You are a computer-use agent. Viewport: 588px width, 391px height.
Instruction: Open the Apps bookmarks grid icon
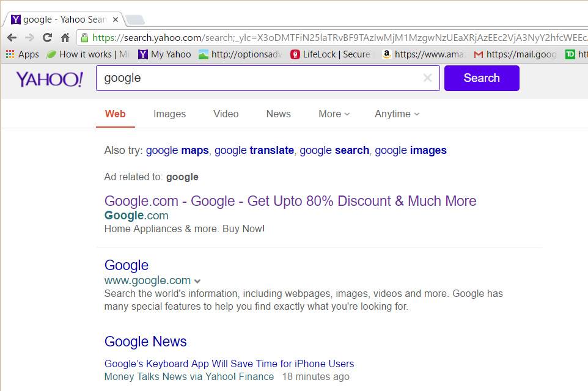(x=10, y=54)
